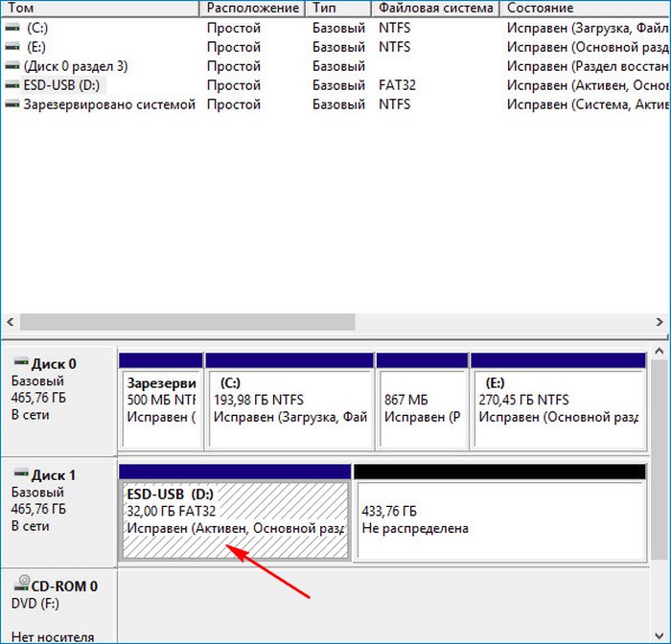The height and width of the screenshot is (644, 671).
Task: Click the drive icon next to (C:) volume
Action: click(x=12, y=29)
